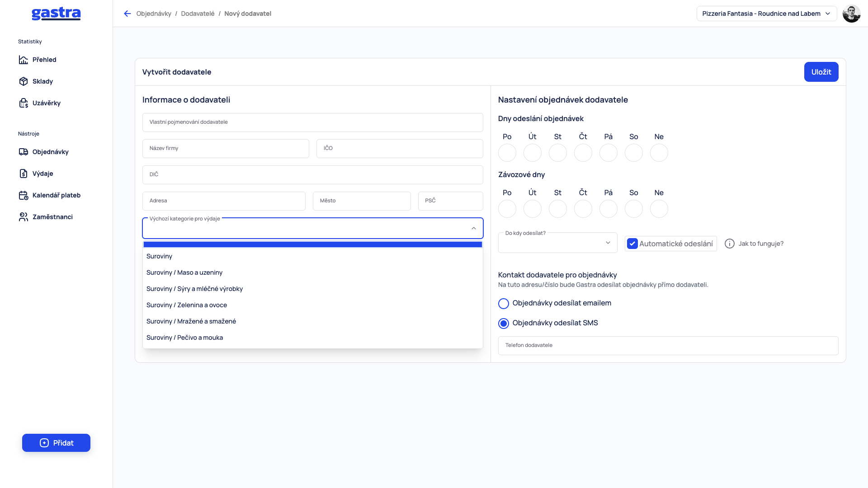Focus Telefon dodavatele field
The width and height of the screenshot is (868, 488).
pos(668,346)
